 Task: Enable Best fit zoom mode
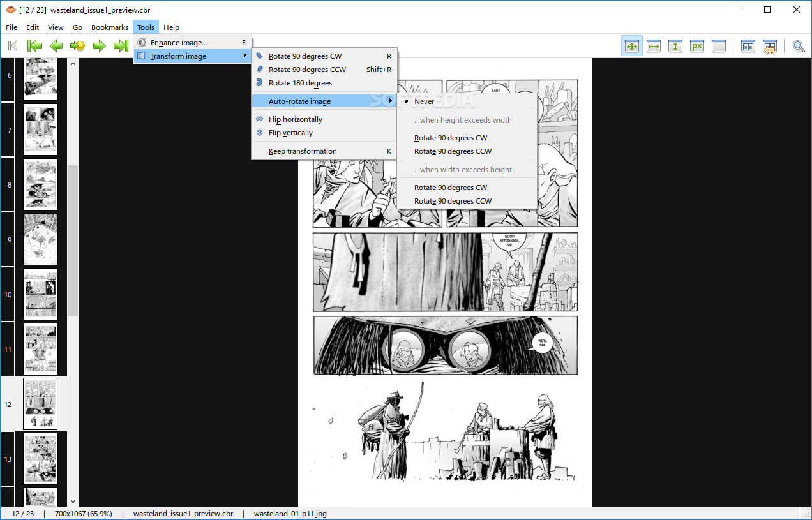coord(632,46)
